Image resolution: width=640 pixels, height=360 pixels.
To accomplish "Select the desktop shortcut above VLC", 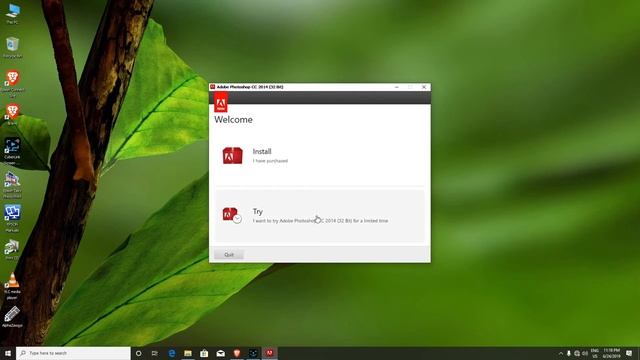I will (x=12, y=249).
